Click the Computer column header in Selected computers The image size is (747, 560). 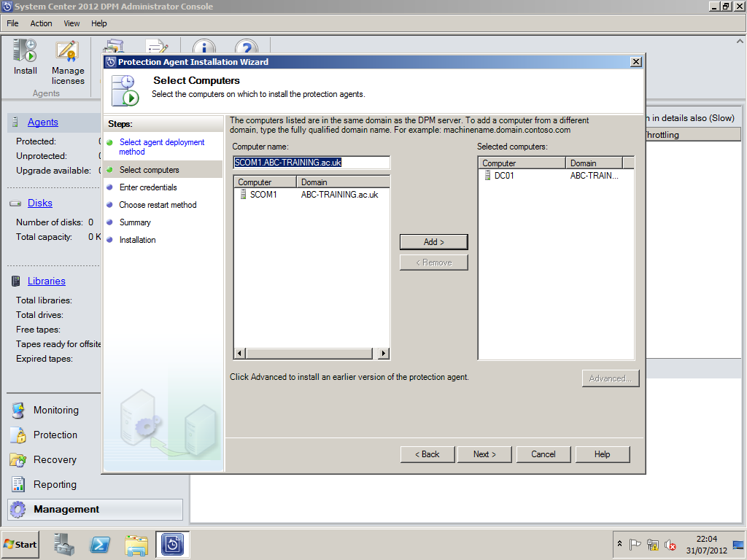pos(522,163)
